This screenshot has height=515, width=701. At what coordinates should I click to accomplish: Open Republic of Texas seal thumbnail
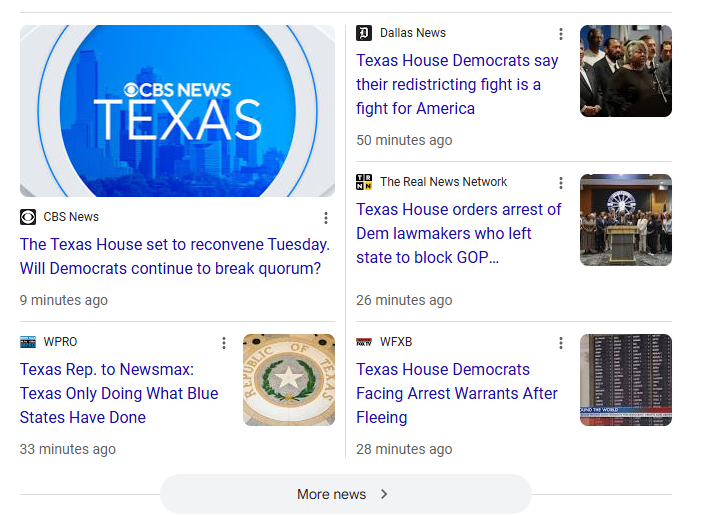(x=289, y=380)
